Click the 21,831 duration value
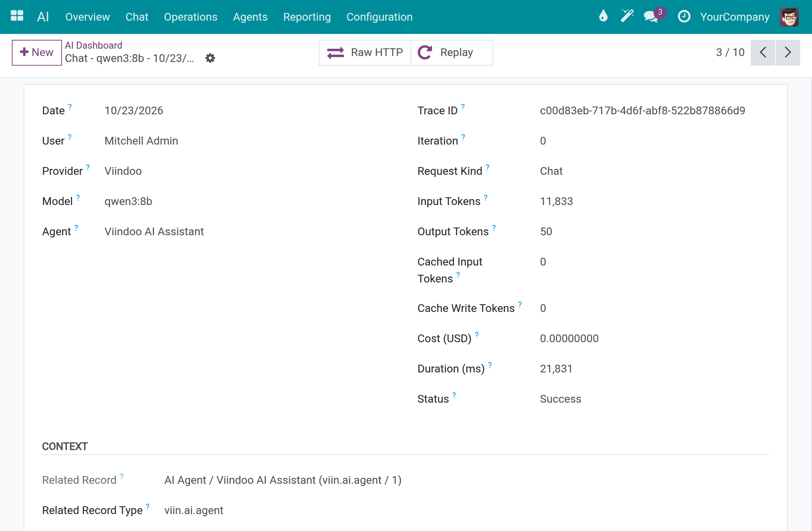This screenshot has height=531, width=812. [x=556, y=369]
